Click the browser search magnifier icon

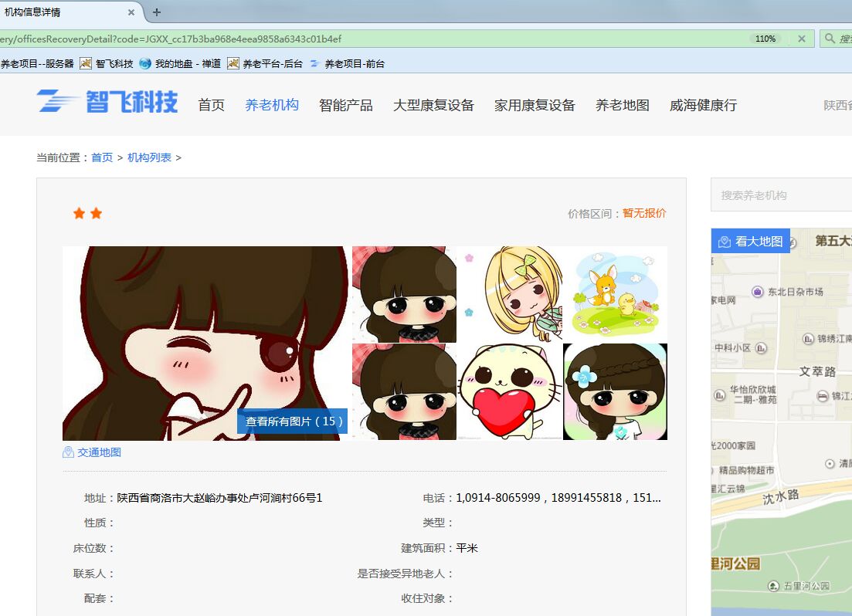point(830,39)
